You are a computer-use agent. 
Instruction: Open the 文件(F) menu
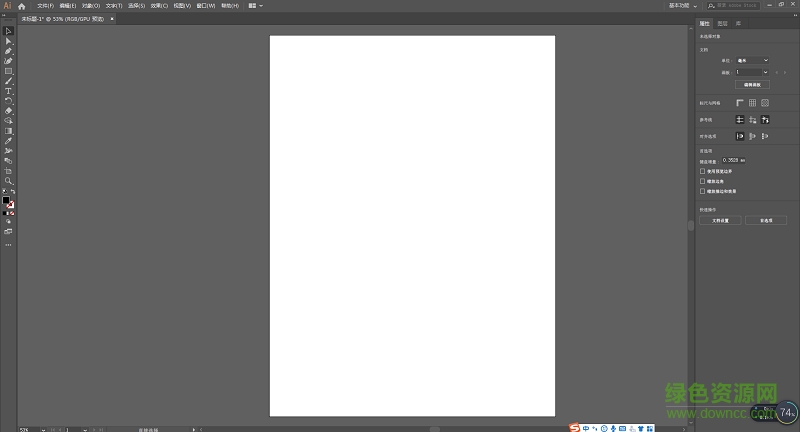(x=45, y=6)
